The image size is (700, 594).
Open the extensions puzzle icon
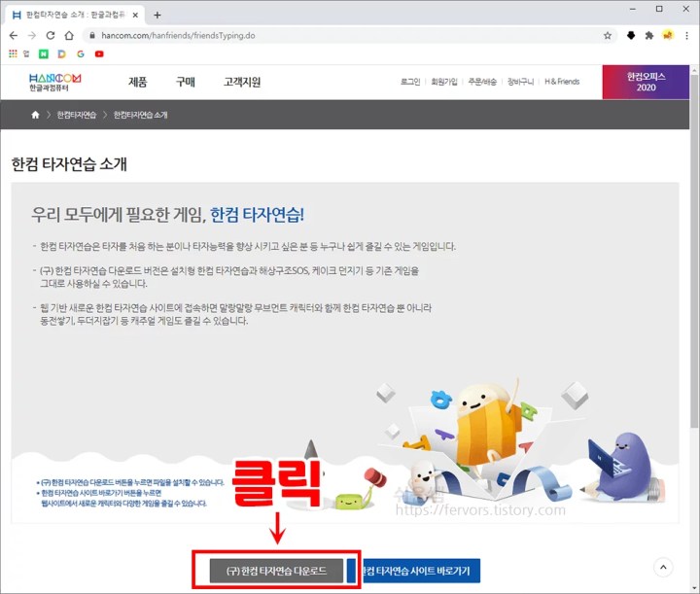coord(649,35)
